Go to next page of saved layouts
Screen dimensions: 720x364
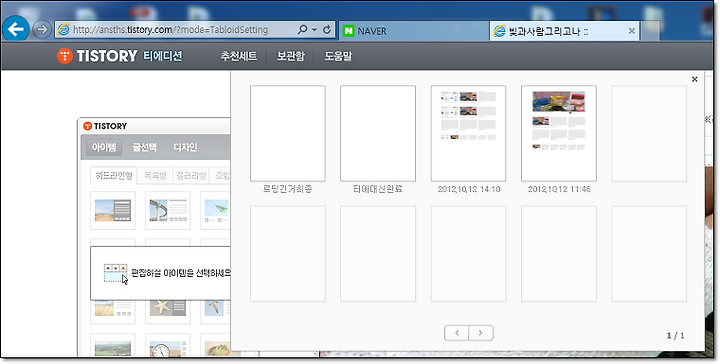coord(481,333)
